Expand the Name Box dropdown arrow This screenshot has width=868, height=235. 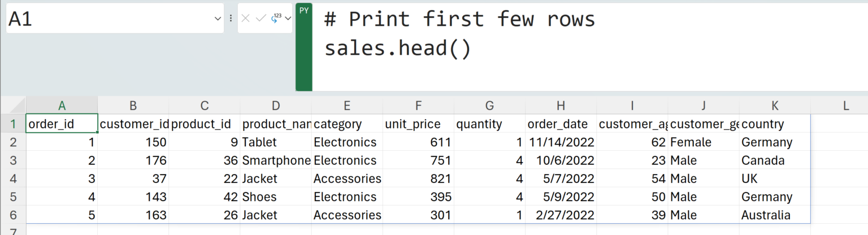tap(218, 19)
